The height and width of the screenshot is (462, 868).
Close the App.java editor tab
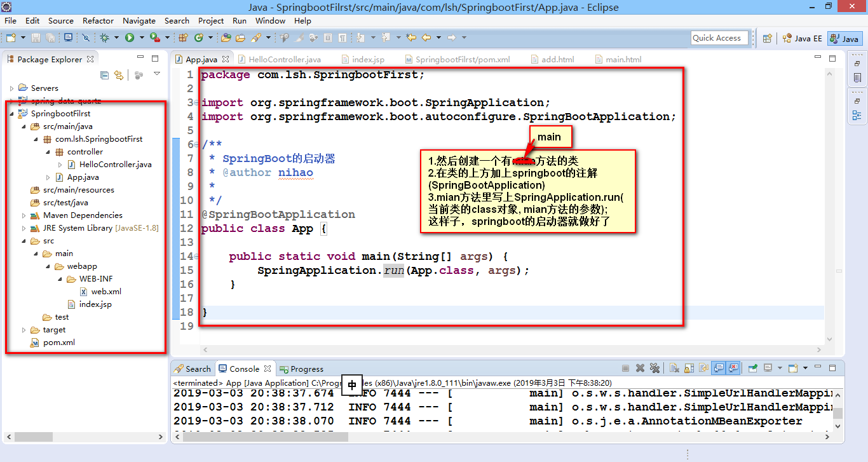click(x=225, y=59)
